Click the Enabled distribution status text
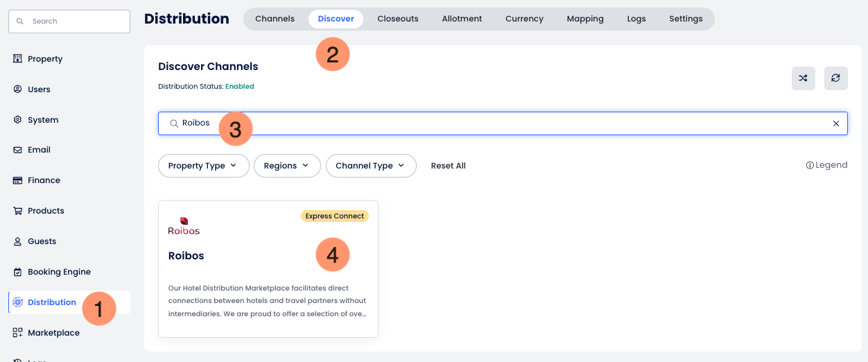The height and width of the screenshot is (362, 868). coord(240,87)
